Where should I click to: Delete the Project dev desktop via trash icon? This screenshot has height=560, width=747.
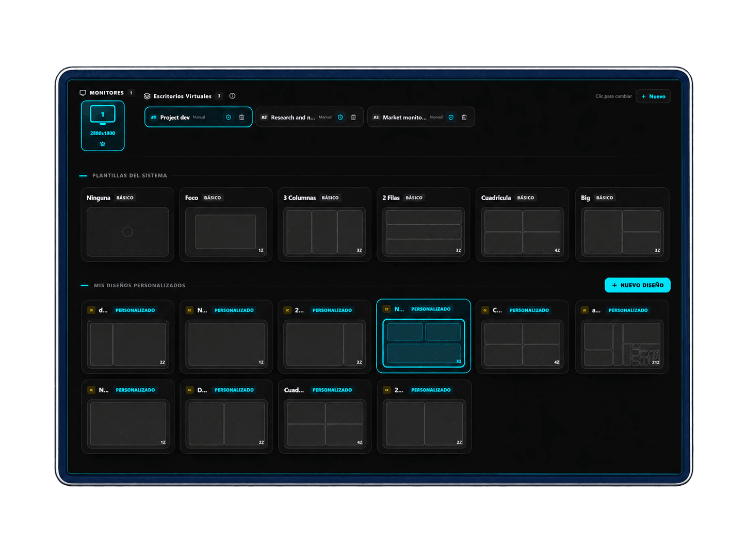[x=241, y=118]
